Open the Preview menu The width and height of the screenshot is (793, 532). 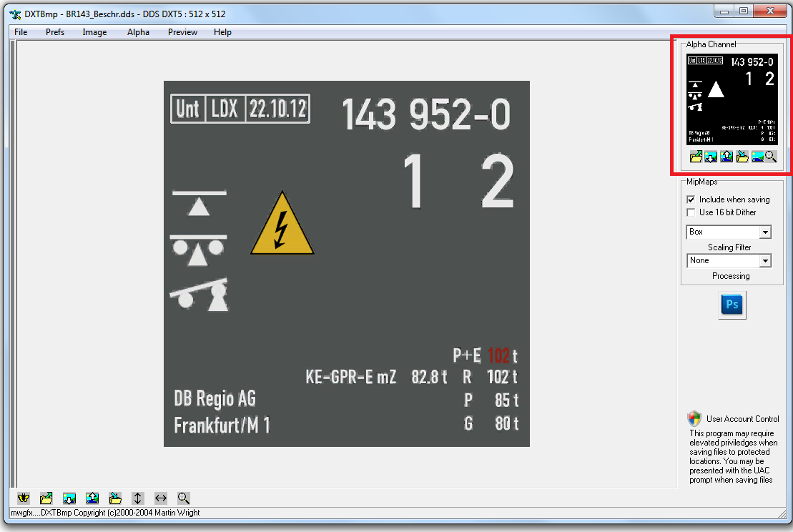coord(182,32)
